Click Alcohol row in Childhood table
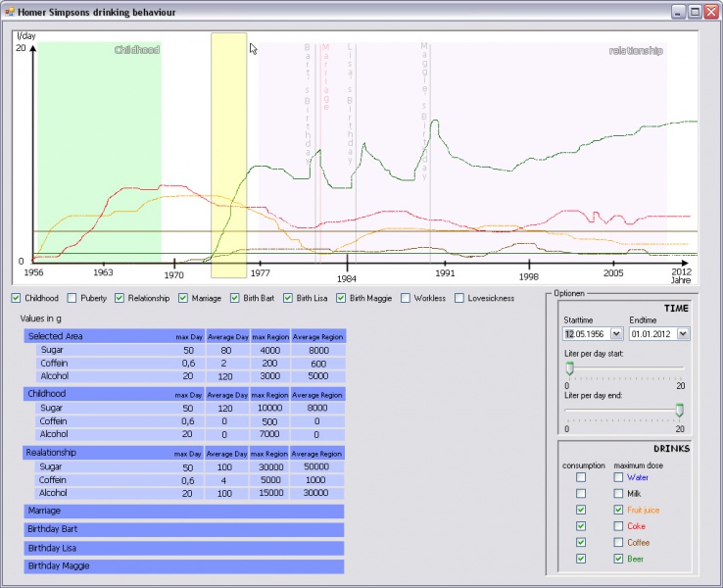 coord(190,434)
